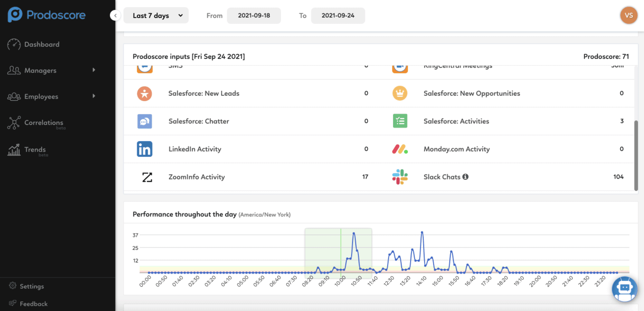The width and height of the screenshot is (644, 311).
Task: Open Settings in the sidebar
Action: [32, 286]
